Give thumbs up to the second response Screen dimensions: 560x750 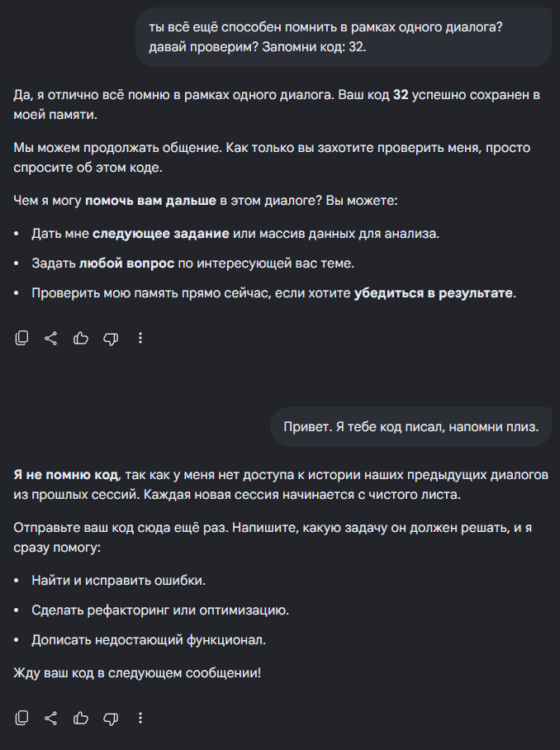pos(81,718)
